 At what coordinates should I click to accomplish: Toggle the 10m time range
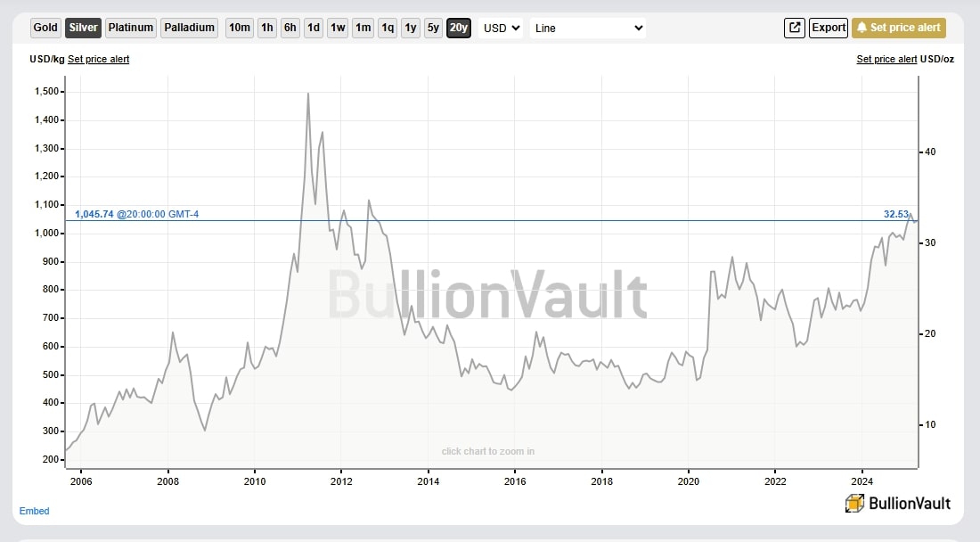pos(240,28)
